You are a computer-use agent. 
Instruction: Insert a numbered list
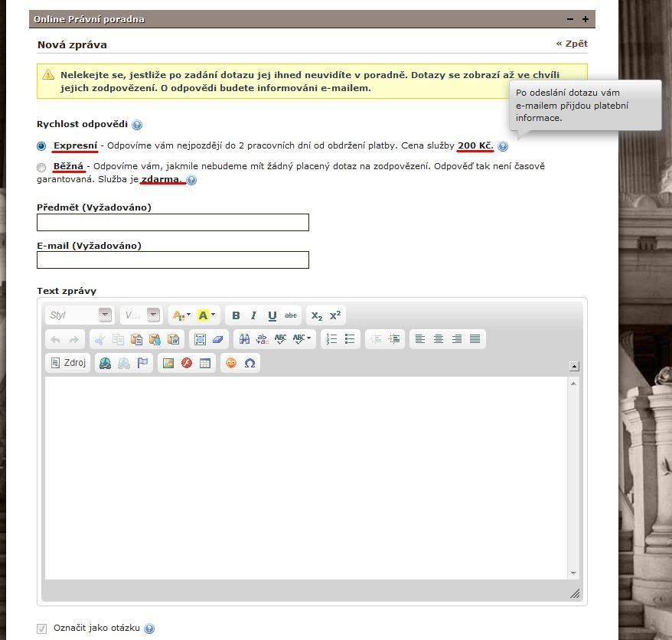[x=331, y=339]
